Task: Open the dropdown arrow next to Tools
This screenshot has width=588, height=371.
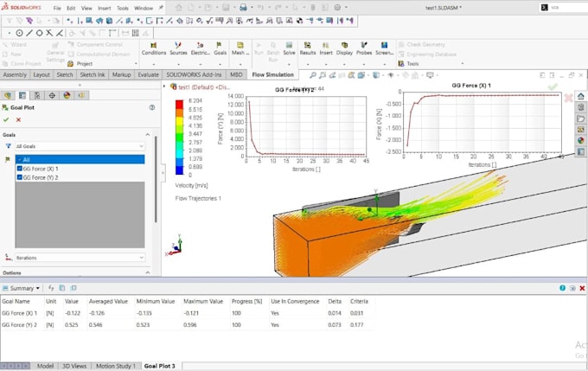Action: pos(462,64)
